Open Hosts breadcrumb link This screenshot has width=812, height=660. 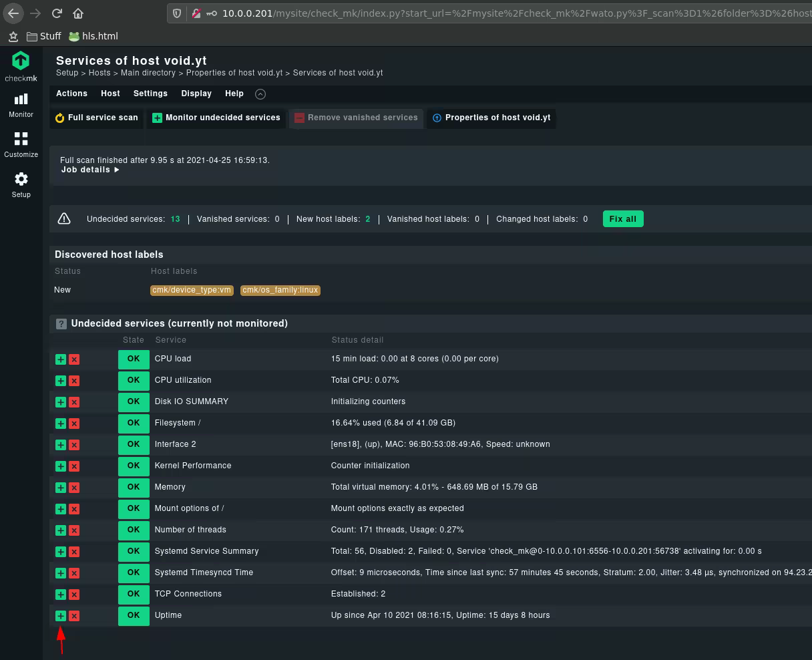pos(99,73)
